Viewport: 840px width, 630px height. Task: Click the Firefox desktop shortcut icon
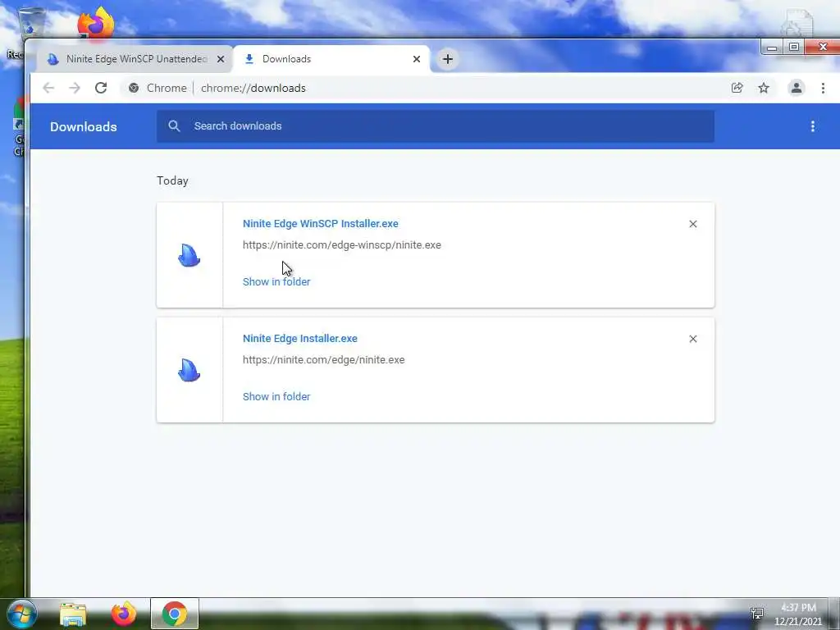point(96,22)
